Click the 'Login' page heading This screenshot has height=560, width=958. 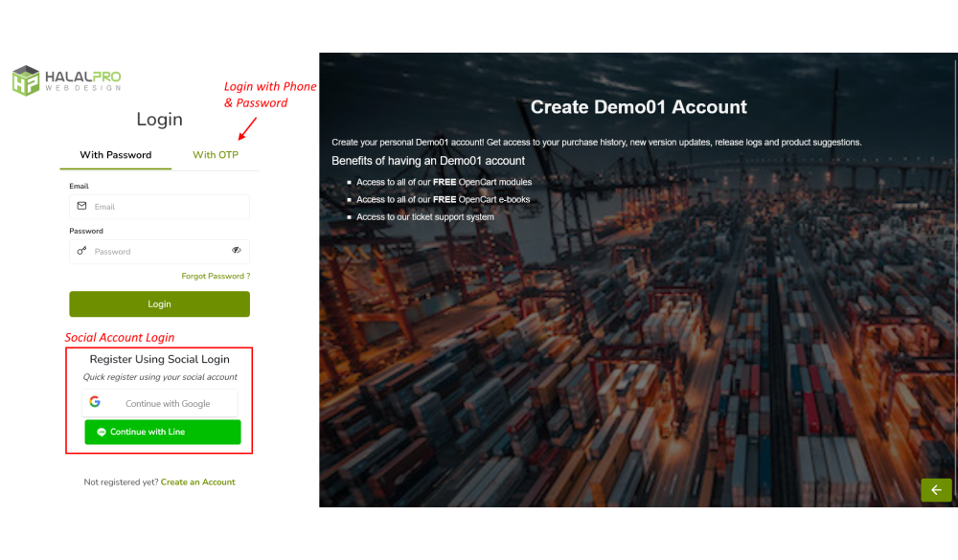(x=159, y=119)
